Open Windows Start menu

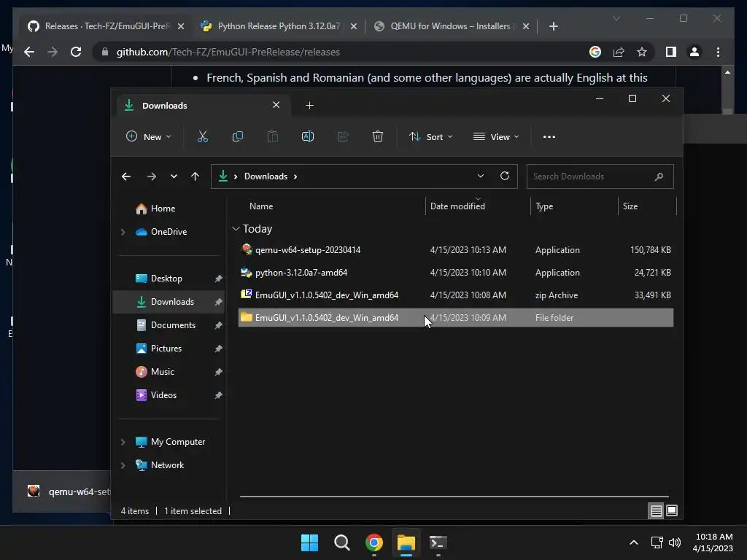(309, 542)
